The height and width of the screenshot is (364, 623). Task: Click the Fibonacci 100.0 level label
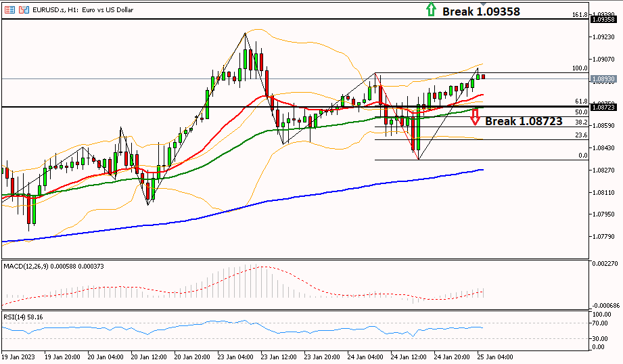point(580,68)
